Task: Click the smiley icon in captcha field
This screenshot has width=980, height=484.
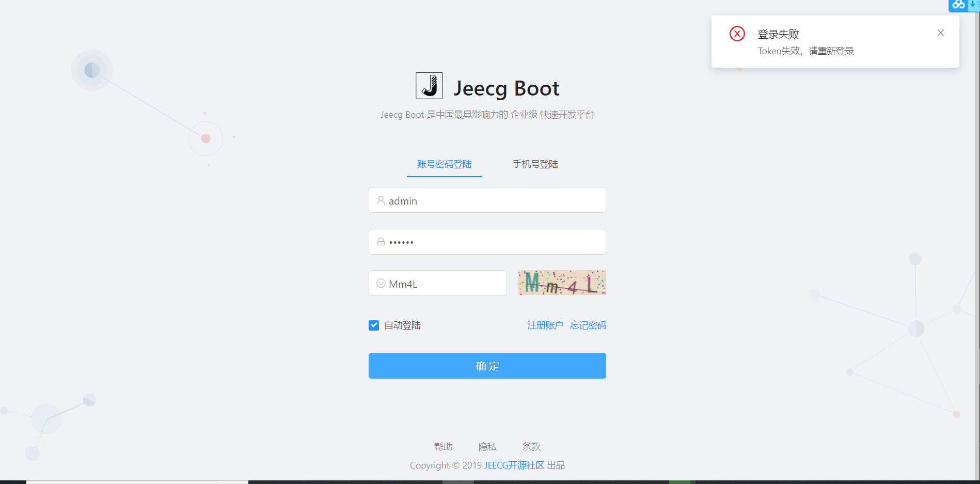Action: coord(381,283)
